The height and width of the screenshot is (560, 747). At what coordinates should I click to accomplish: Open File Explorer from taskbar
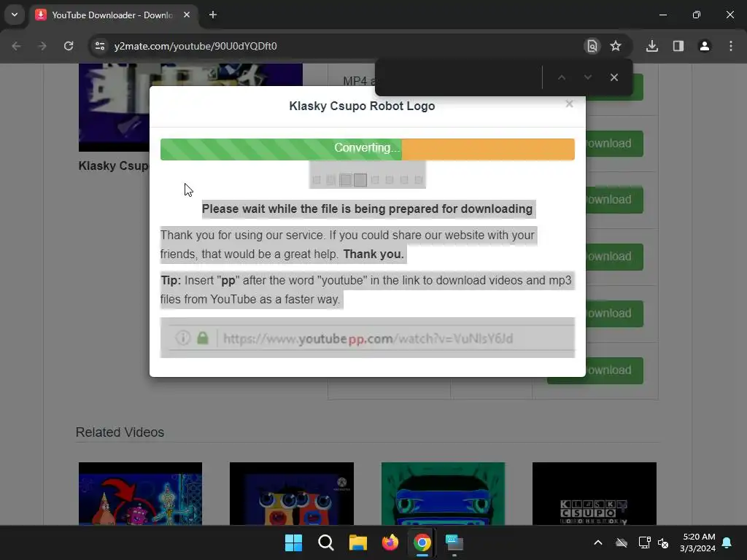coord(357,542)
